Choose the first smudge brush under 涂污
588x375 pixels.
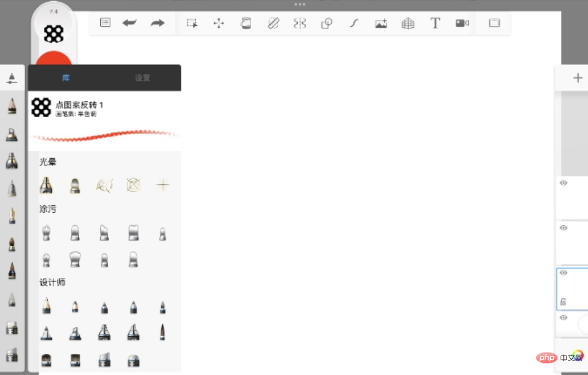coord(46,233)
